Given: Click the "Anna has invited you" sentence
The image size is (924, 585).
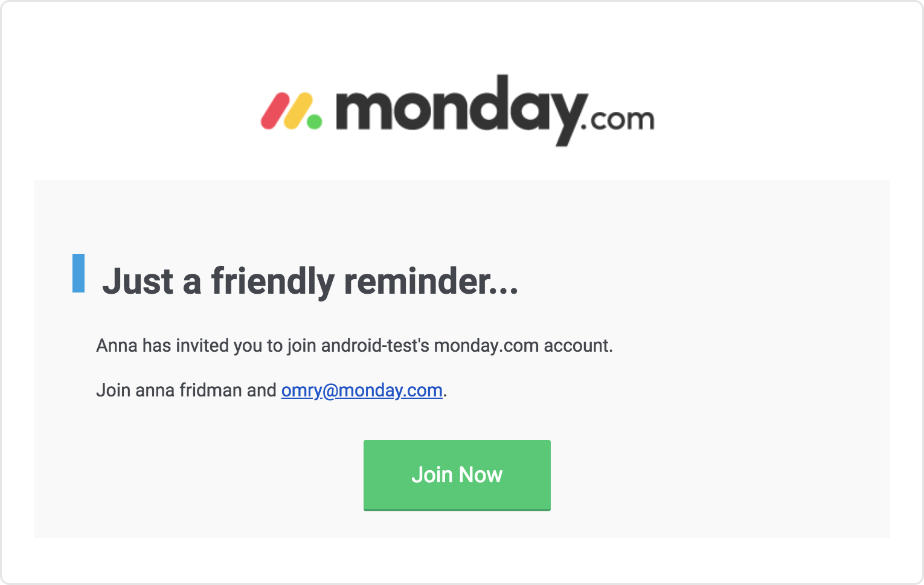Looking at the screenshot, I should pyautogui.click(x=355, y=346).
